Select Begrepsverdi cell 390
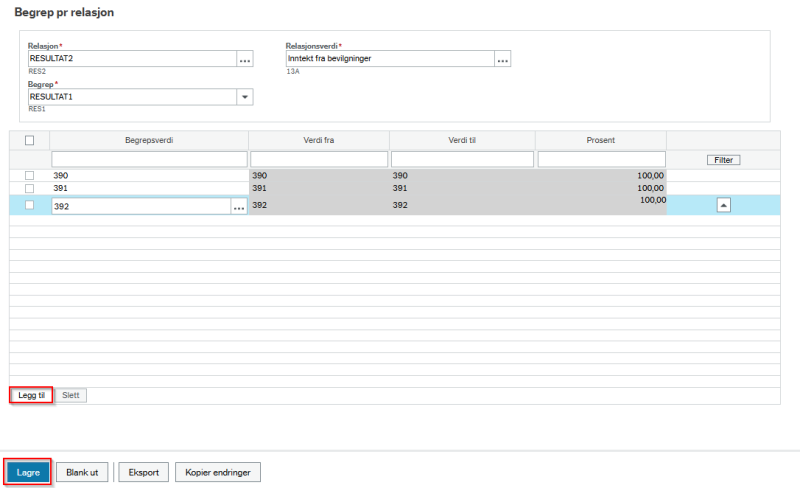Image resolution: width=800 pixels, height=488 pixels. [x=149, y=176]
